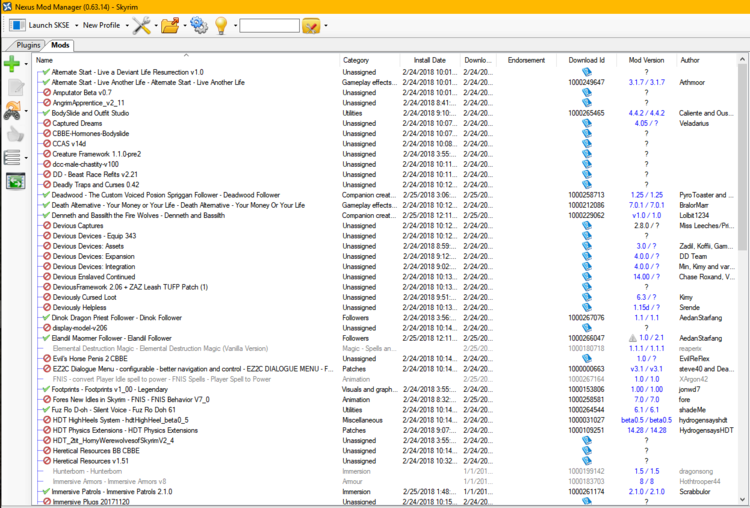Expand the add mod dropdown arrow
The height and width of the screenshot is (508, 750).
26,64
